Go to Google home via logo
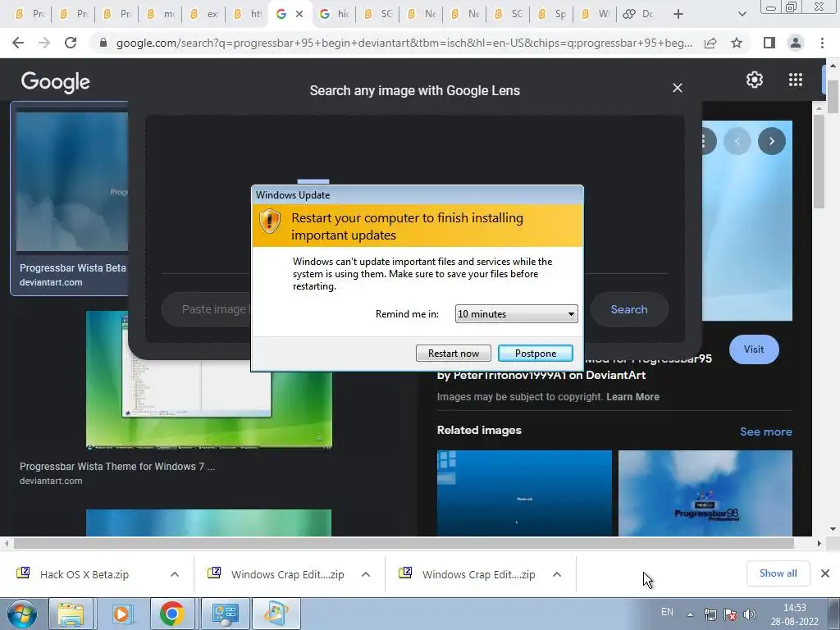Screen dimensions: 840x630 tap(56, 82)
